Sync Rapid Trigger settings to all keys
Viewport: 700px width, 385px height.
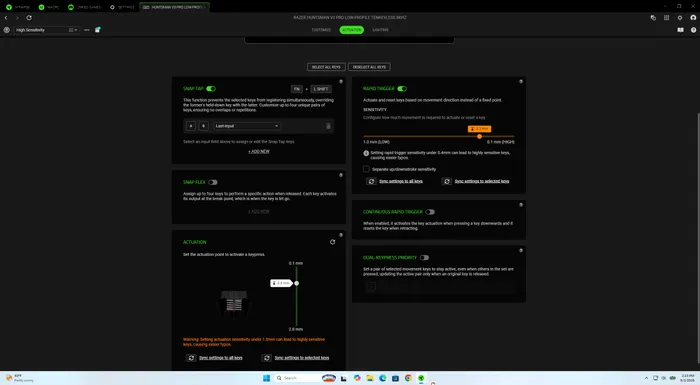(400, 181)
